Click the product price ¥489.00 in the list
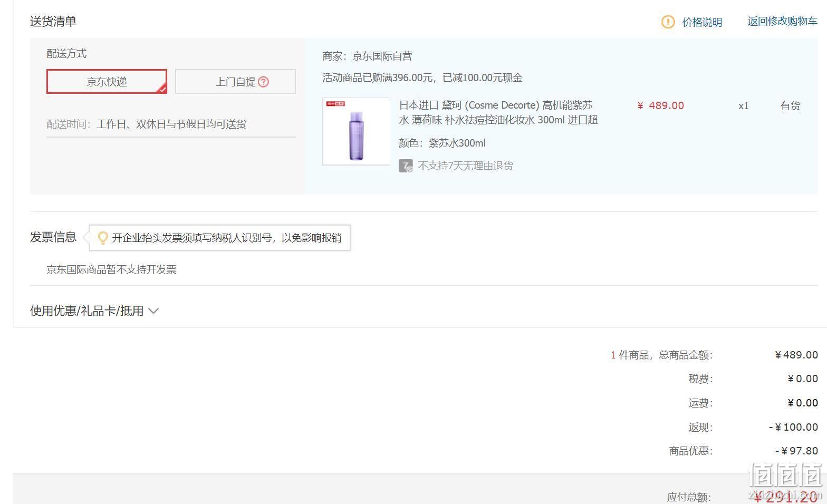The height and width of the screenshot is (504, 827). (x=660, y=105)
